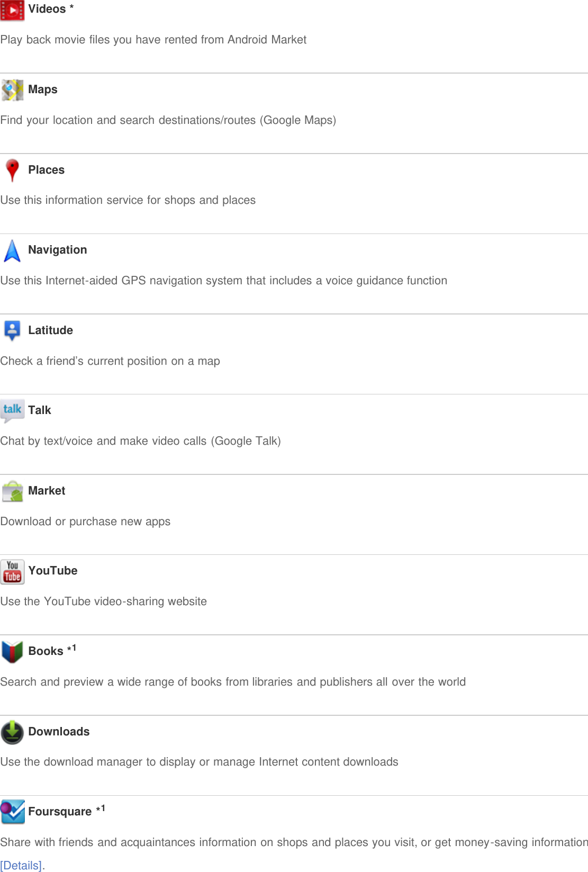Select the Downloads heading text

coord(59,732)
